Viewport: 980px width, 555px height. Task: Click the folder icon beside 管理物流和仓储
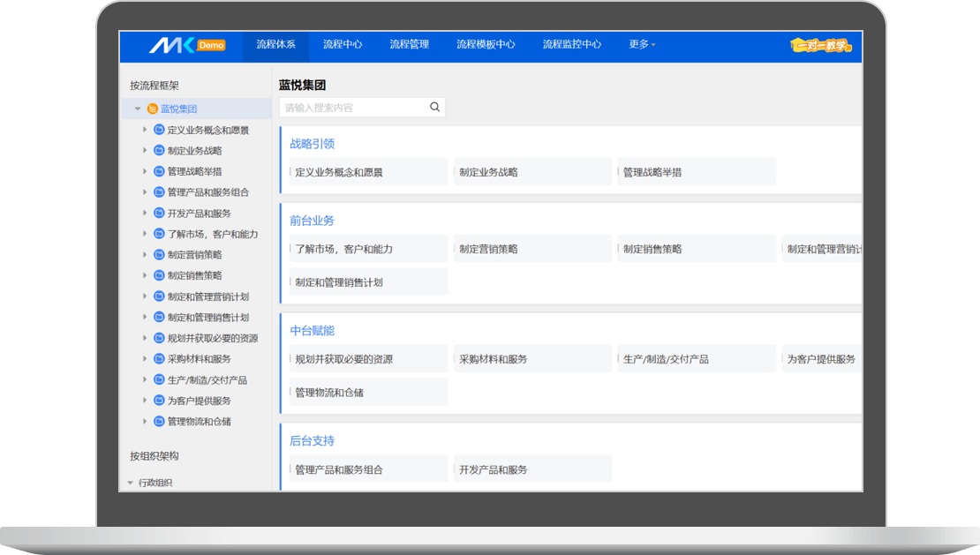click(x=159, y=422)
